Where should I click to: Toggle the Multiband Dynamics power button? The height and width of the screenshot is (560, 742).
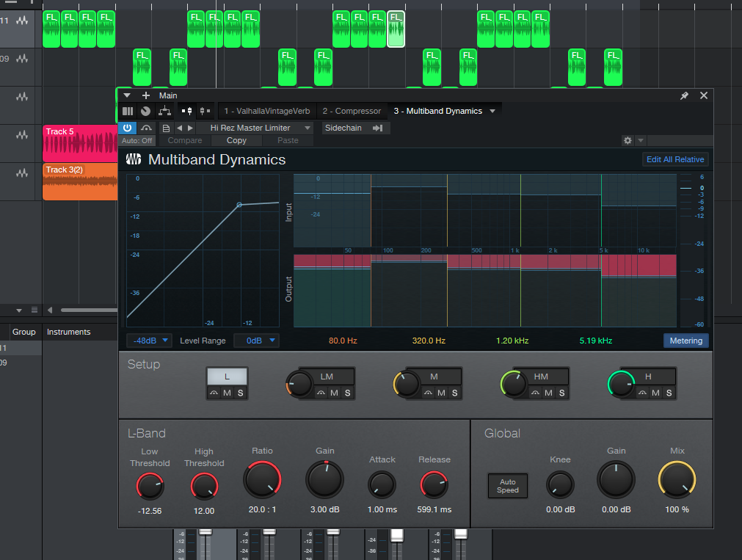(127, 128)
